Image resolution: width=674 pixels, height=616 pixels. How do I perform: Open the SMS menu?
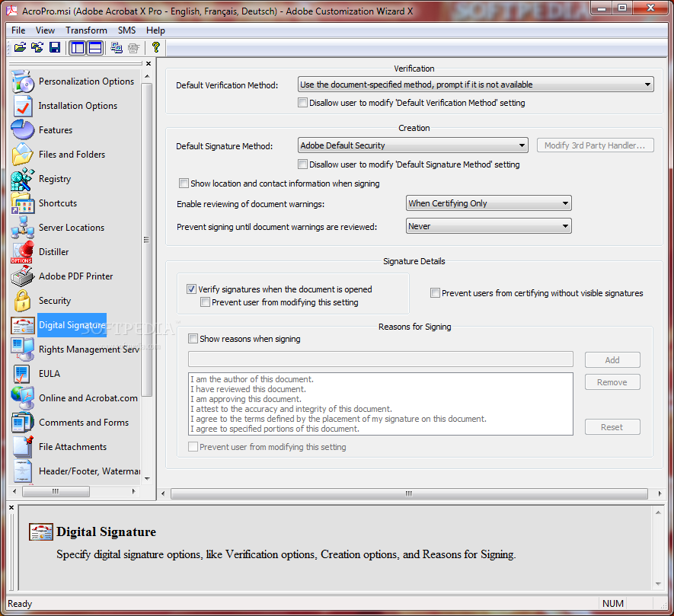coord(127,30)
